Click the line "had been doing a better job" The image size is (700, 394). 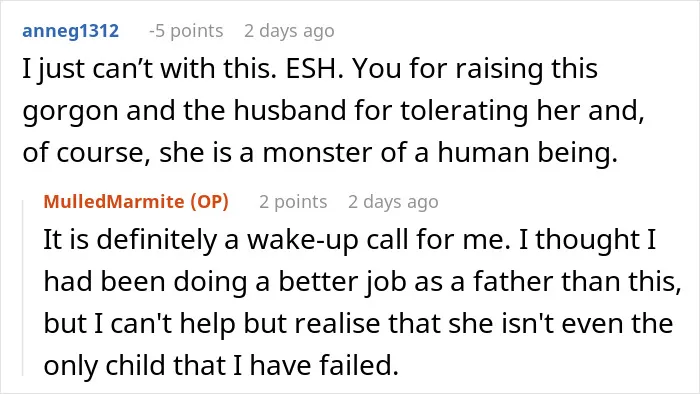362,282
